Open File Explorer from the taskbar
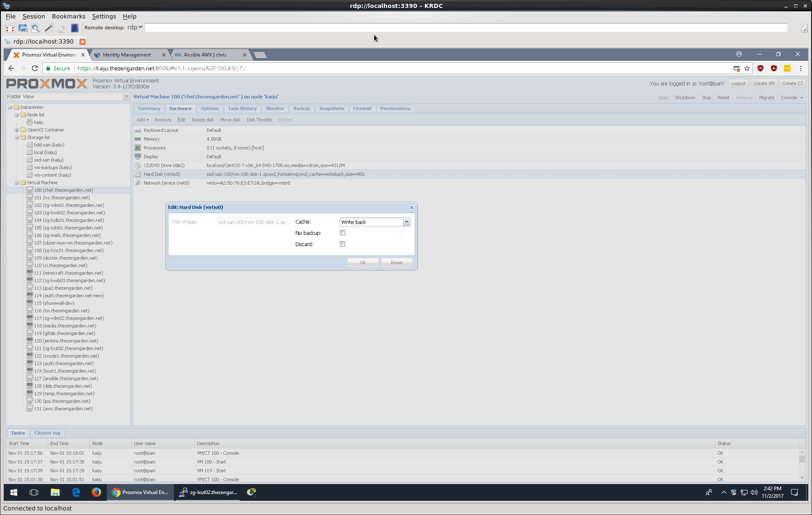The image size is (812, 515). pos(55,492)
